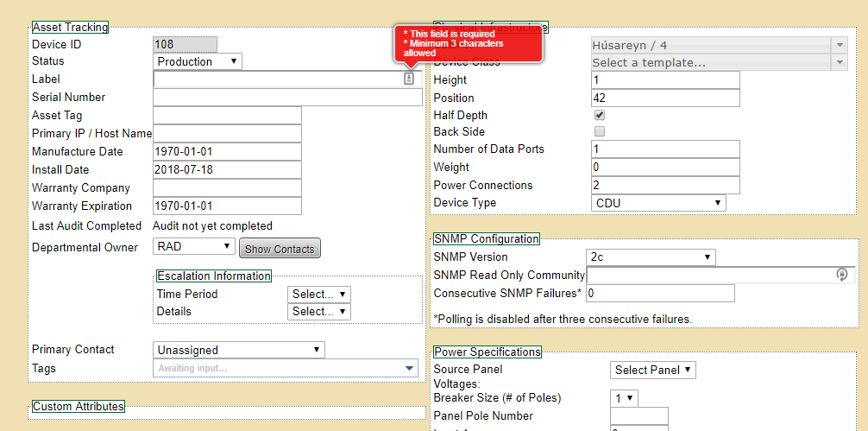
Task: Click the Serial Number input field
Action: 287,97
